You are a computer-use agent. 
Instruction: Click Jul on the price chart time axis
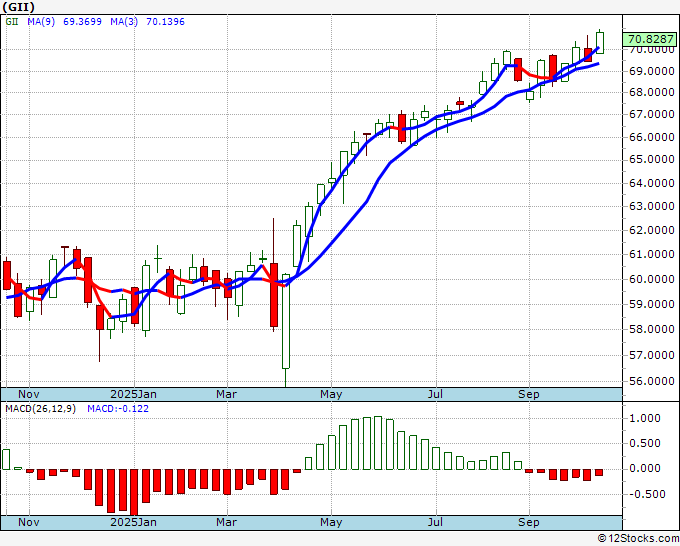[x=435, y=394]
